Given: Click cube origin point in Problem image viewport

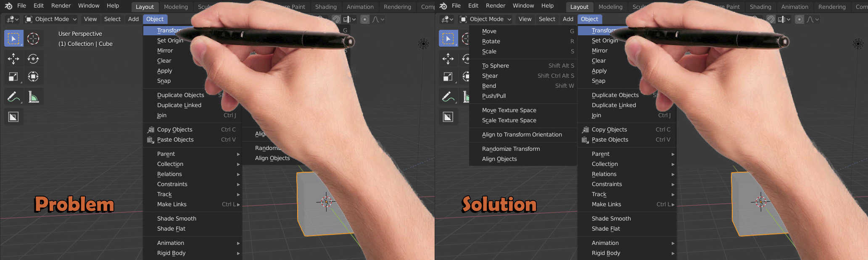Looking at the screenshot, I should click(x=326, y=202).
